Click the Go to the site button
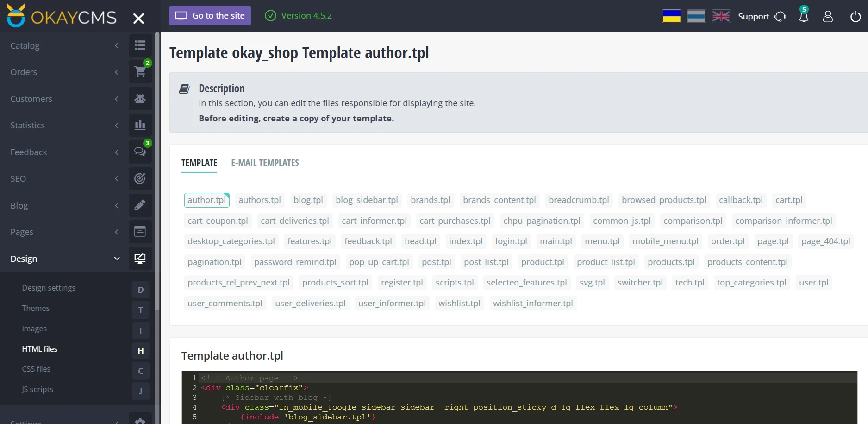The width and height of the screenshot is (868, 424). coord(210,16)
